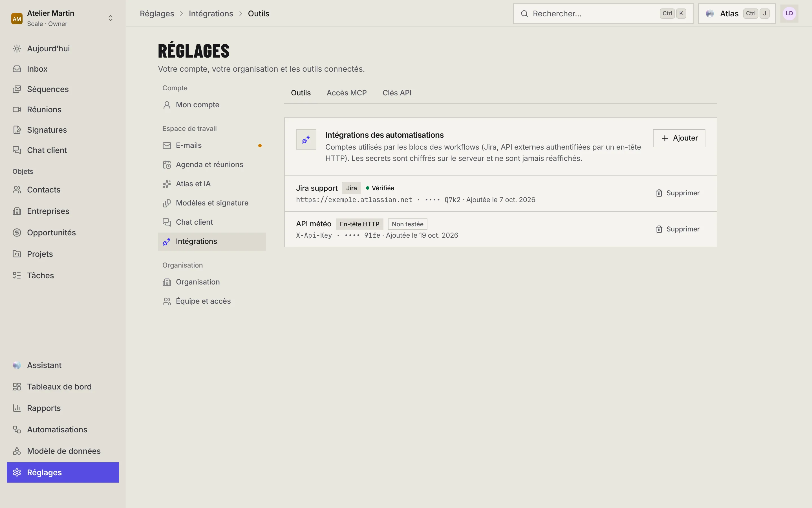Click the En-tête HTTP badge

[x=359, y=224]
